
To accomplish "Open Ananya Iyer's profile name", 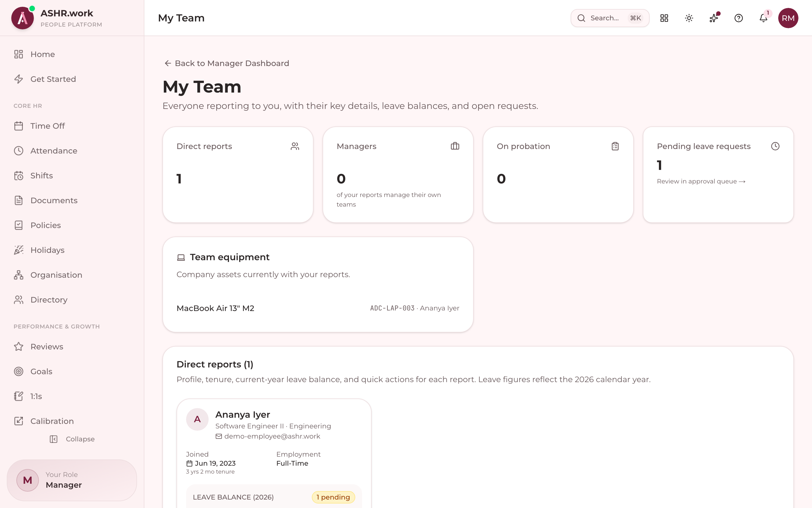I will tap(242, 415).
